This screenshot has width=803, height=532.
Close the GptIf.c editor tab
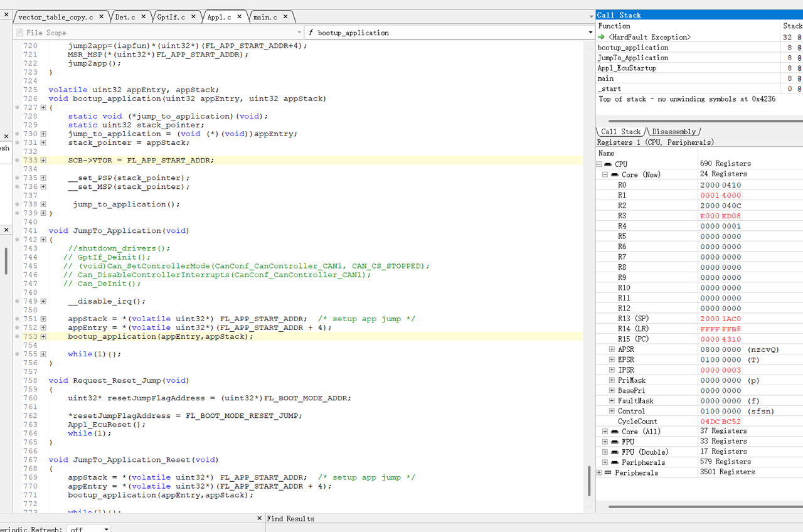[193, 17]
